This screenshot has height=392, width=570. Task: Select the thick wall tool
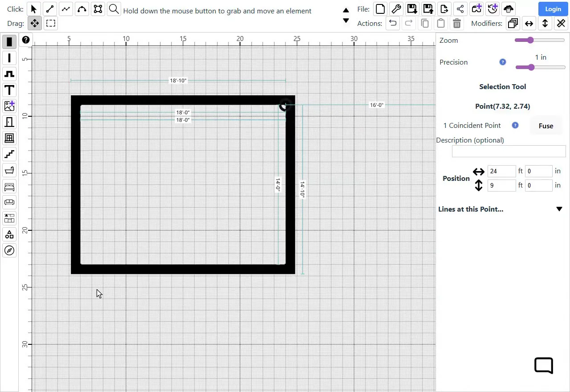9,42
